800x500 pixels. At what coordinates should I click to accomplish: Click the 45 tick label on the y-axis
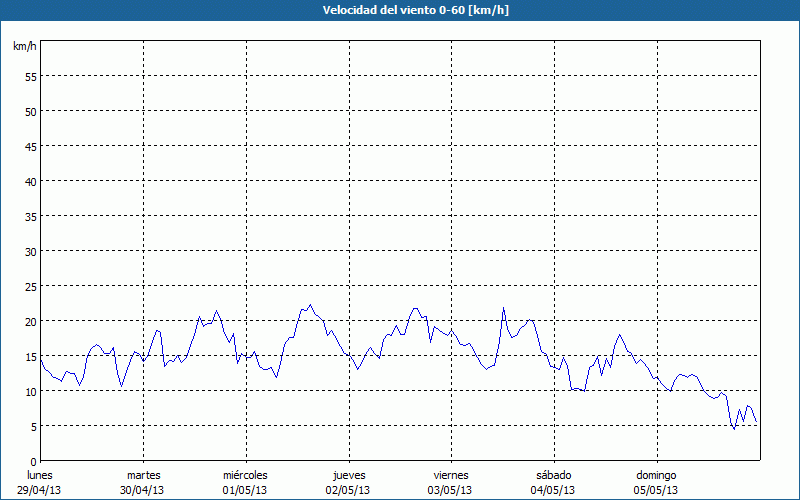tap(30, 147)
